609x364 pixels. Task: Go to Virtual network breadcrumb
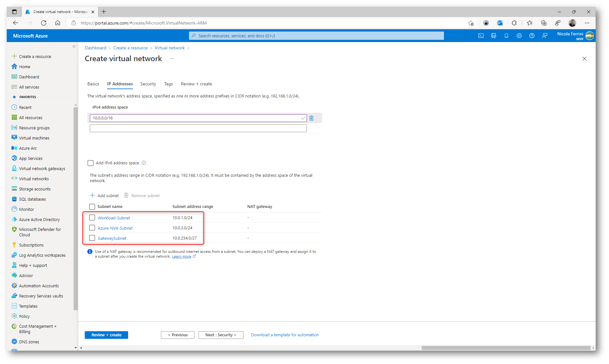[170, 48]
